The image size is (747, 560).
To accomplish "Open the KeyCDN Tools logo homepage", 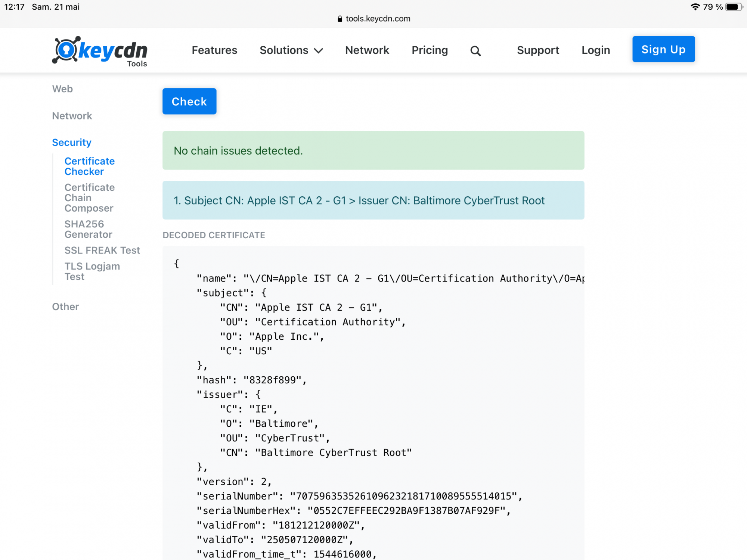I will 100,52.
